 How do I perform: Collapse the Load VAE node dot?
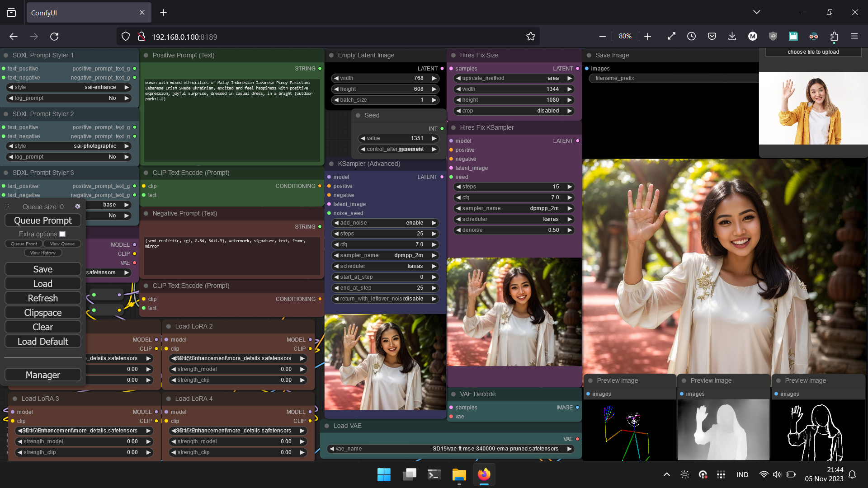click(327, 426)
